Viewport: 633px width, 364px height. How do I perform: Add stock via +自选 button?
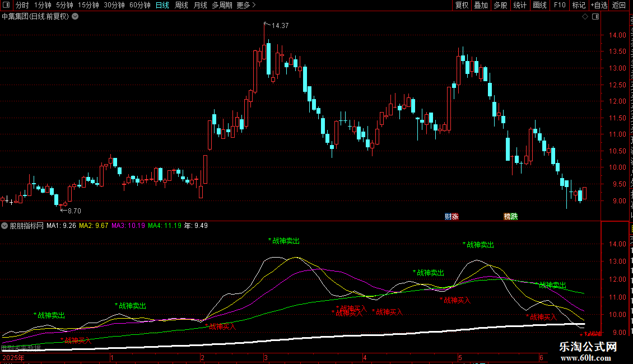599,5
